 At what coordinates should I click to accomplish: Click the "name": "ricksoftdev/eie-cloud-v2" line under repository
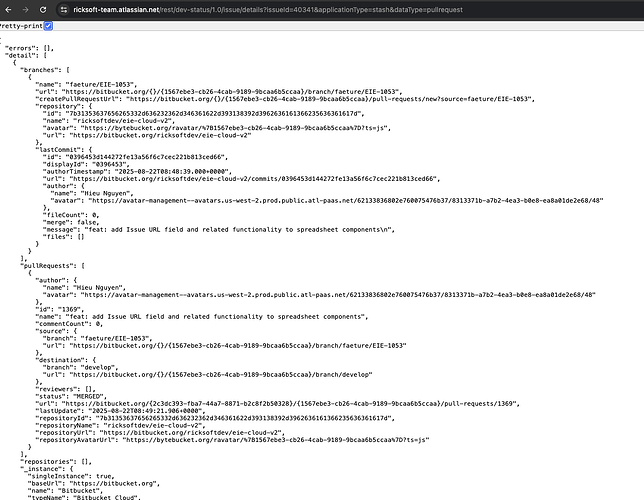click(108, 121)
